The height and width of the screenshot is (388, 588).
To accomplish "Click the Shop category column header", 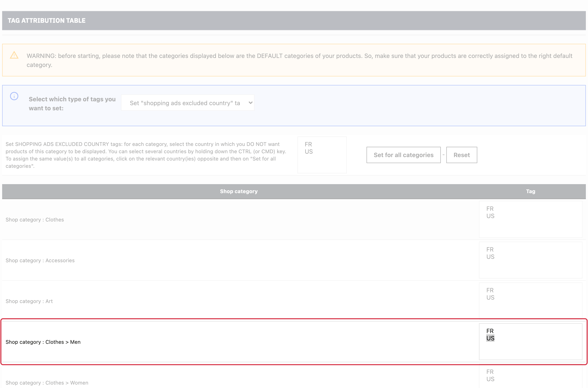I will (239, 191).
